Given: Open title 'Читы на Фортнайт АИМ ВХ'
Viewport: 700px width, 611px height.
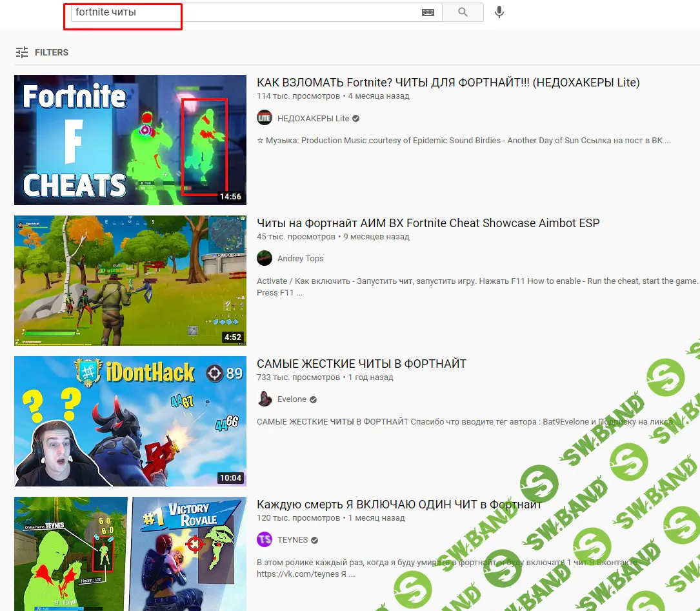Looking at the screenshot, I should click(x=428, y=223).
